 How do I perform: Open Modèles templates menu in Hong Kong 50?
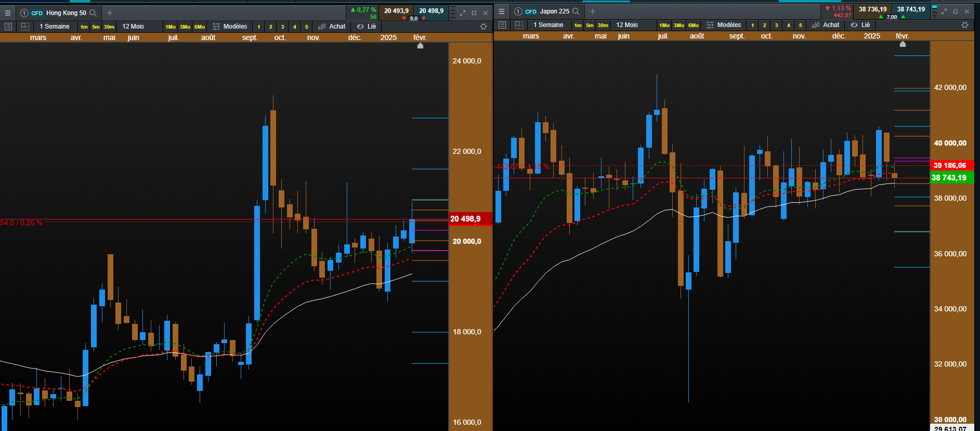pyautogui.click(x=230, y=27)
